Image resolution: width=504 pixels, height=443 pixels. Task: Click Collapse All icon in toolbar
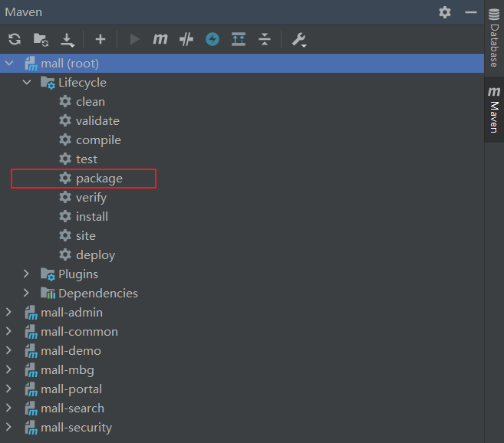[x=265, y=39]
